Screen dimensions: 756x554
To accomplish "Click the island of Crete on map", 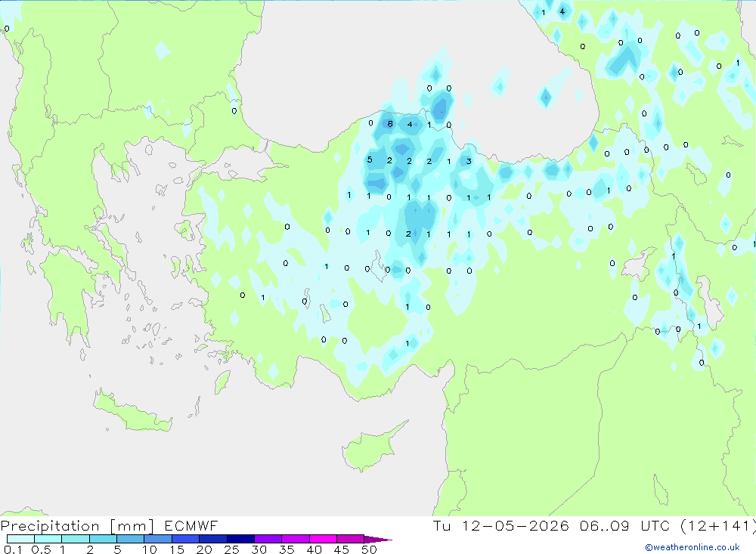I will (x=132, y=412).
